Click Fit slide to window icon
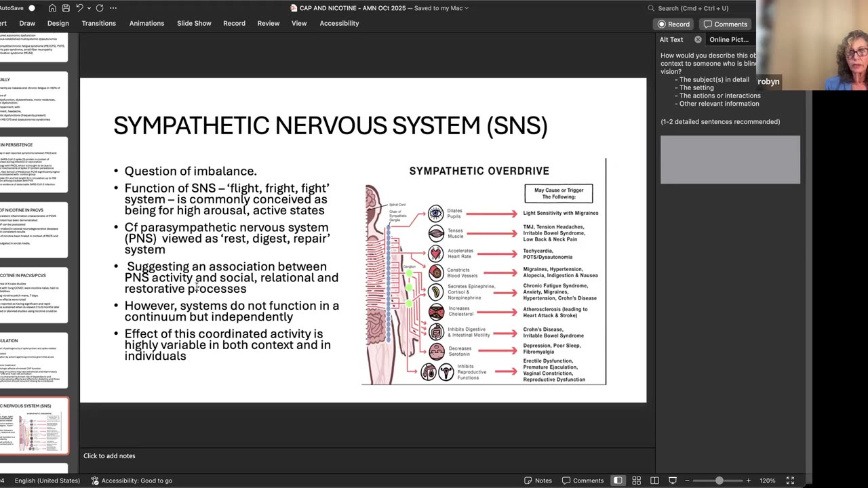This screenshot has width=868, height=488. (790, 481)
